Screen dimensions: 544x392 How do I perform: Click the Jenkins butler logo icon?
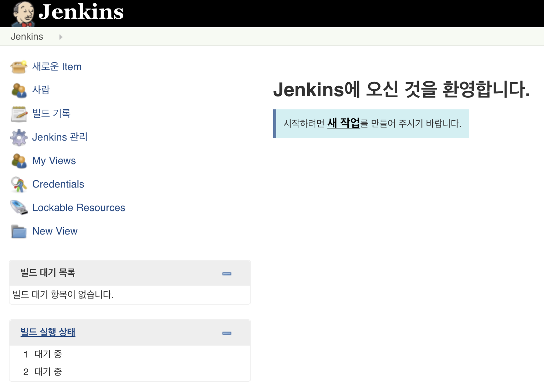(x=23, y=14)
